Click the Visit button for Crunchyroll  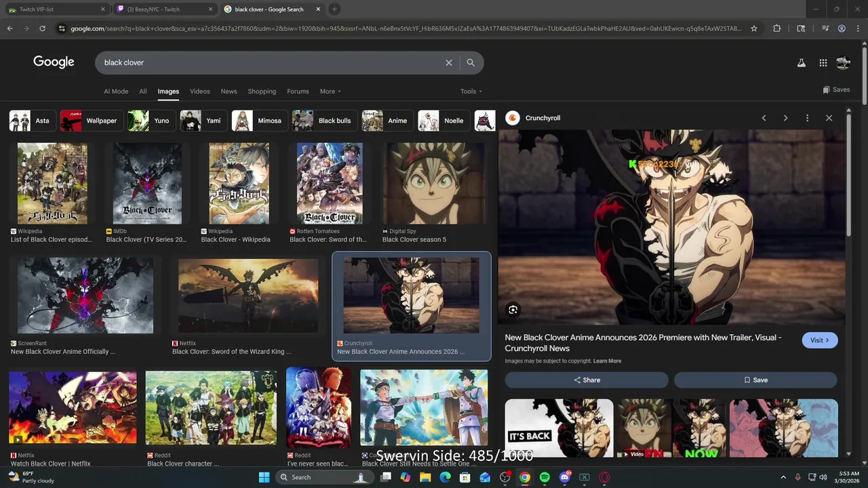[820, 340]
